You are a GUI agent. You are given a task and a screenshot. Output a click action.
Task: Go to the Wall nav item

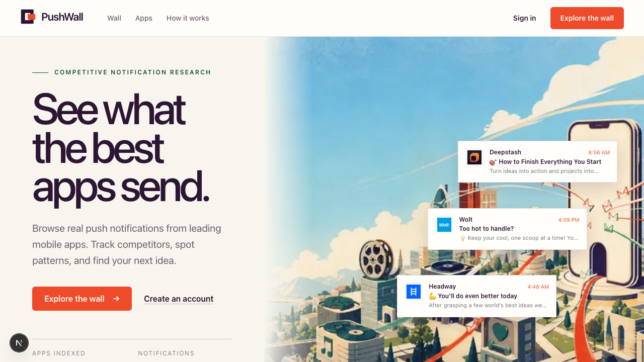114,18
